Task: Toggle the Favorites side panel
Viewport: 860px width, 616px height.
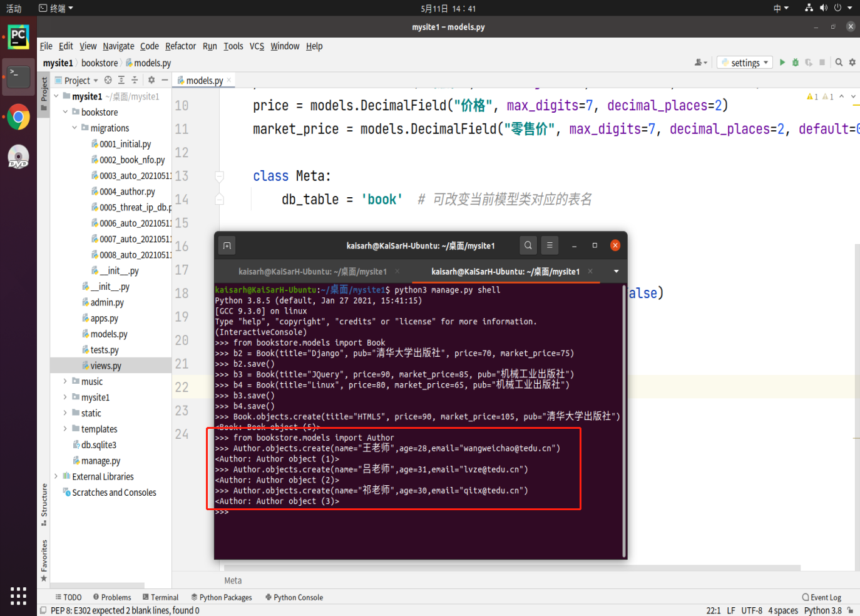Action: [44, 560]
